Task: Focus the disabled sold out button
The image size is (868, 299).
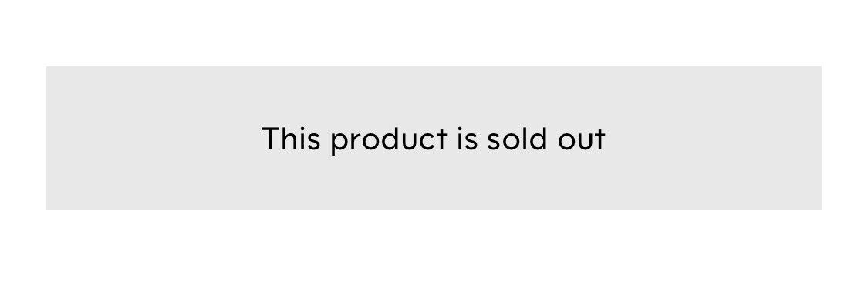Action: point(434,138)
